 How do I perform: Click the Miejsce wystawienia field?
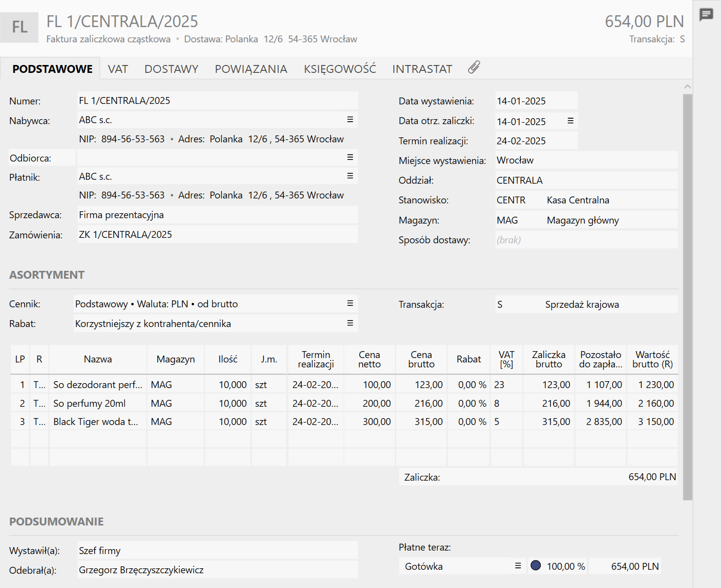[x=586, y=161]
